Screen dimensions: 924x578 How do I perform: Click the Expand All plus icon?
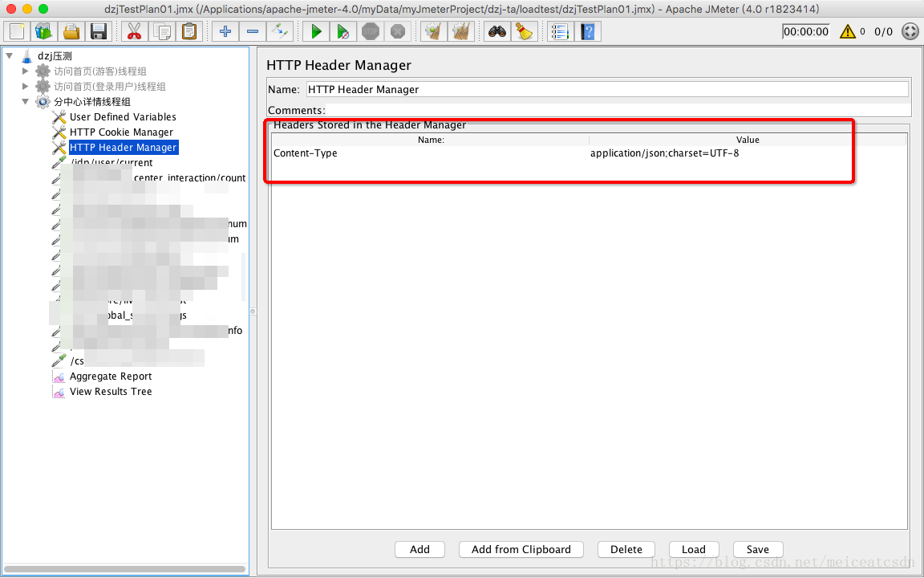pos(225,31)
